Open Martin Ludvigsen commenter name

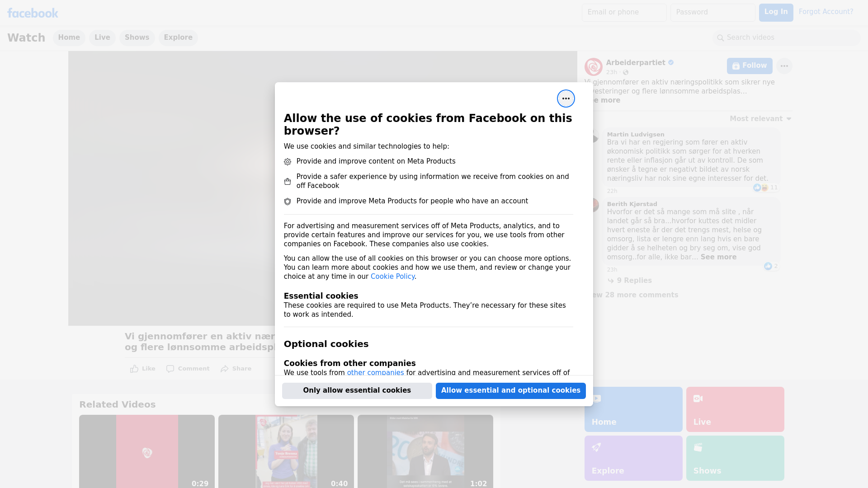tap(635, 135)
